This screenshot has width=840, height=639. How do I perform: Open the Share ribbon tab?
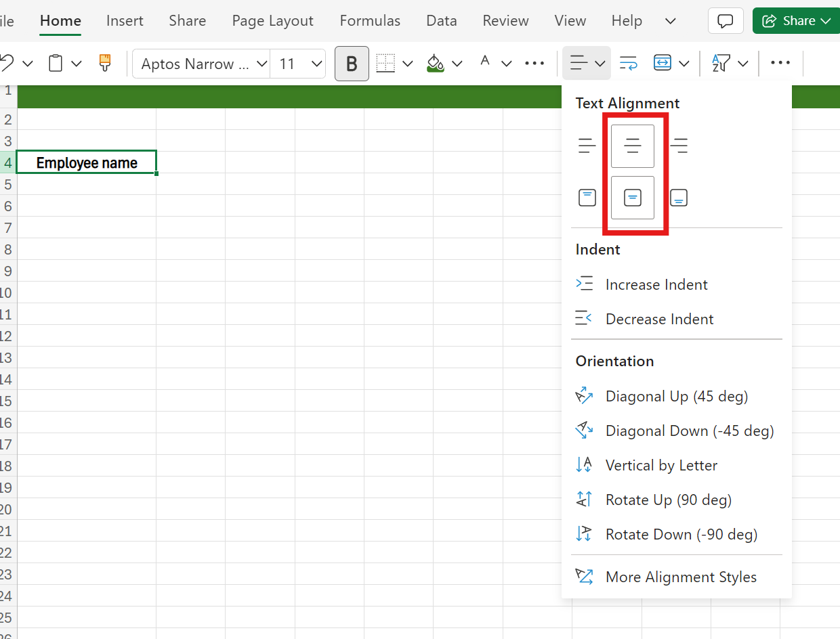[188, 21]
